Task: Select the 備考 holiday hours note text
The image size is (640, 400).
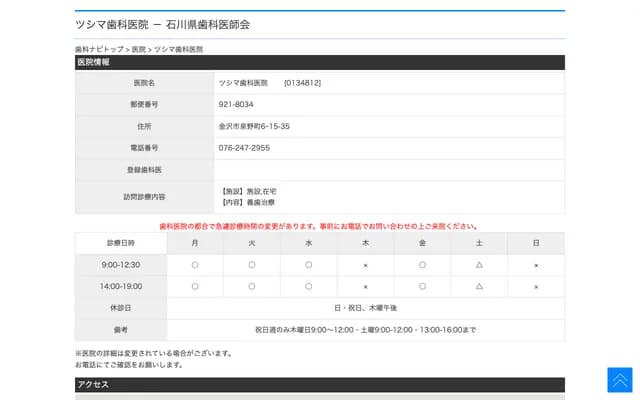Action: click(365, 329)
